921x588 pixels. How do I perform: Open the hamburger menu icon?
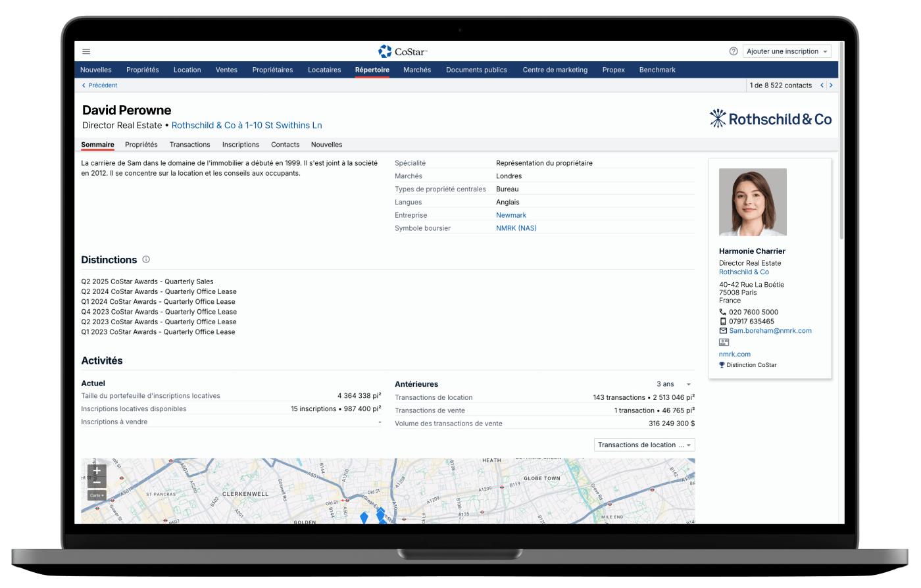coord(86,51)
